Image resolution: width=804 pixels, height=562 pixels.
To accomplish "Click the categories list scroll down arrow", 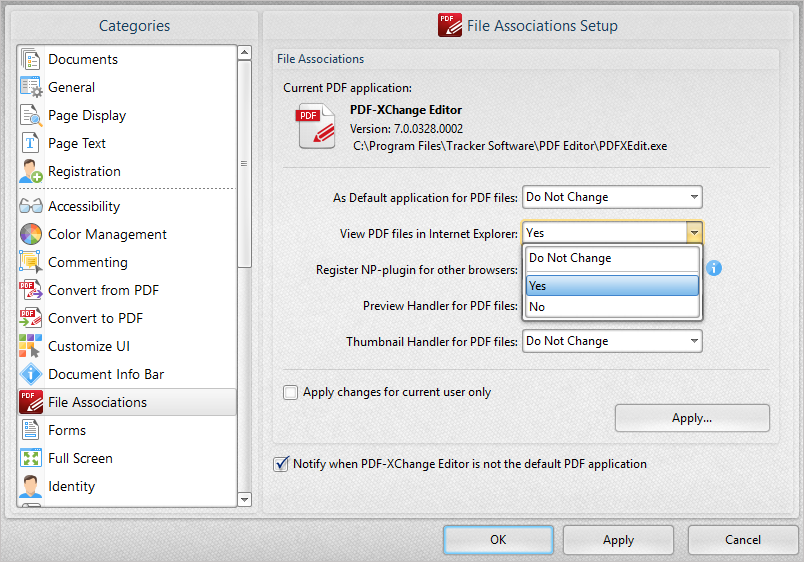I will (x=244, y=498).
